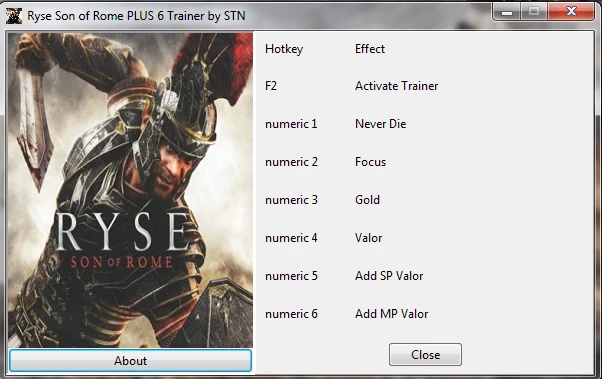Minimize the trainer window
Screen dimensions: 603x379
507,12
